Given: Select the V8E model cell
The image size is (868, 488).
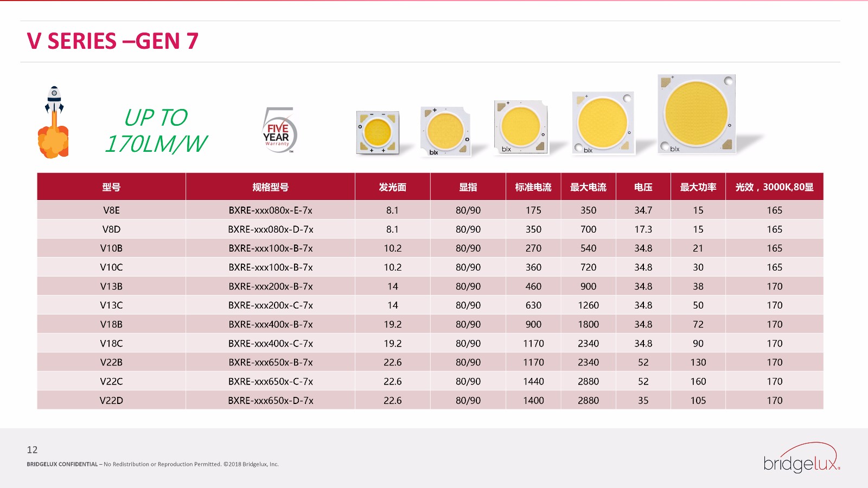Looking at the screenshot, I should [111, 210].
